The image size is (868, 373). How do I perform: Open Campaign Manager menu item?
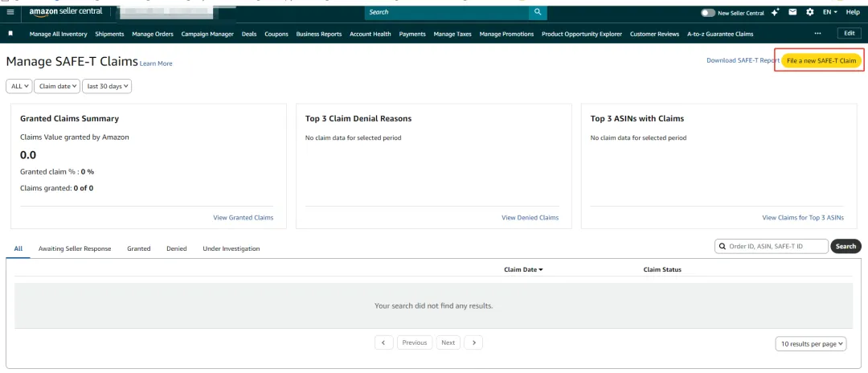(x=207, y=34)
